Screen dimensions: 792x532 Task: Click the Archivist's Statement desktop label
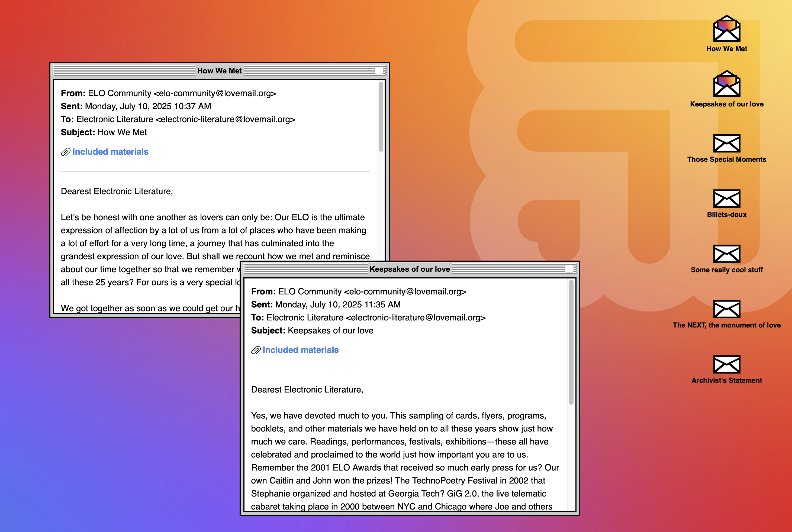tap(726, 381)
